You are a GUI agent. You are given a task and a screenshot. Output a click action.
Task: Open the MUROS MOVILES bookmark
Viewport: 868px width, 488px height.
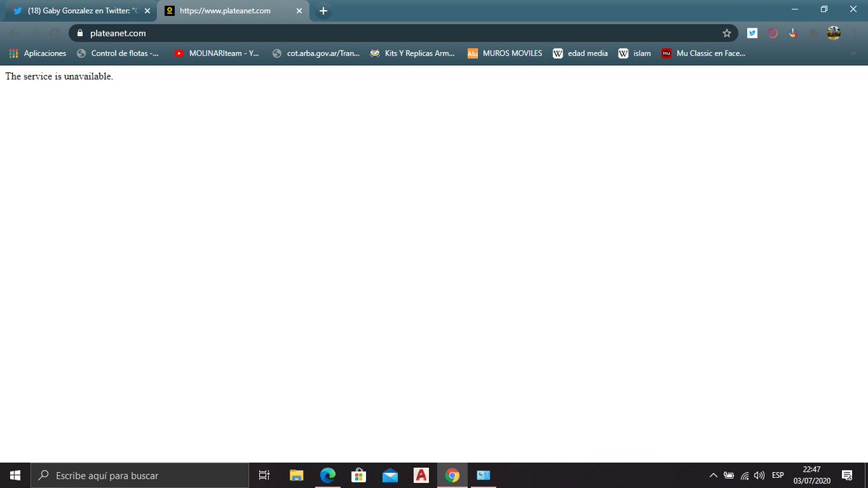(x=505, y=53)
